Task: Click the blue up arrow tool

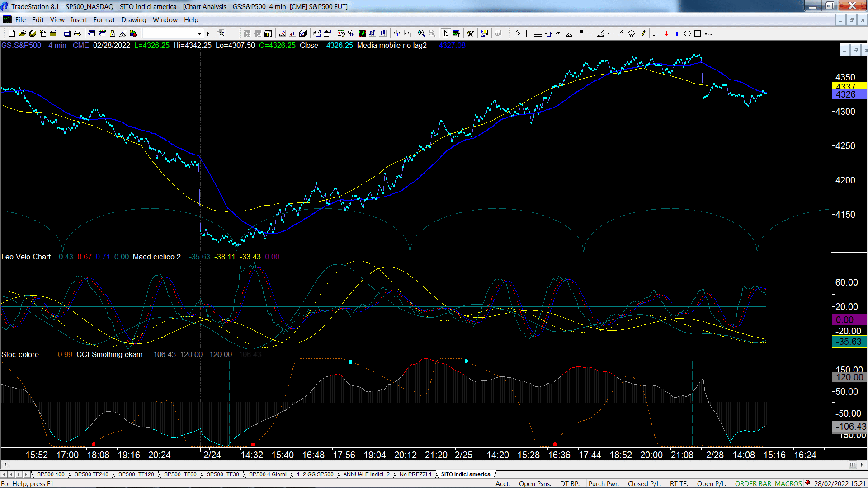Action: pos(677,33)
